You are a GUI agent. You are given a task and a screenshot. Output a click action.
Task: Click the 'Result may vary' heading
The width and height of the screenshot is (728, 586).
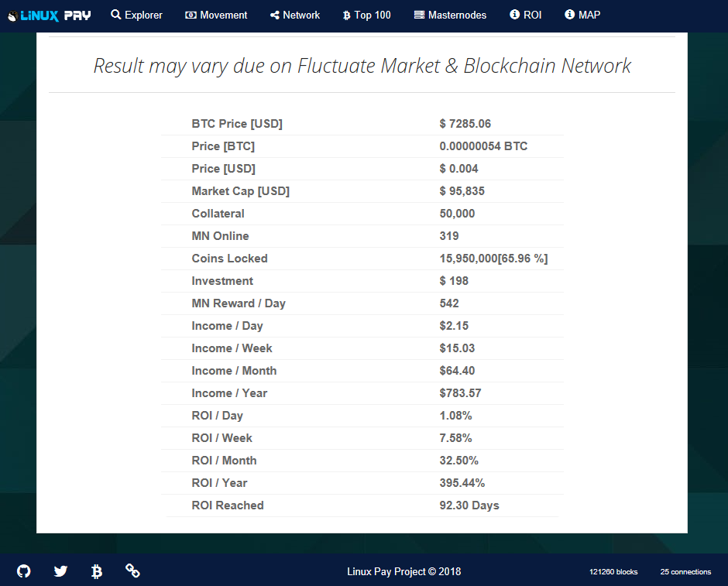(362, 66)
